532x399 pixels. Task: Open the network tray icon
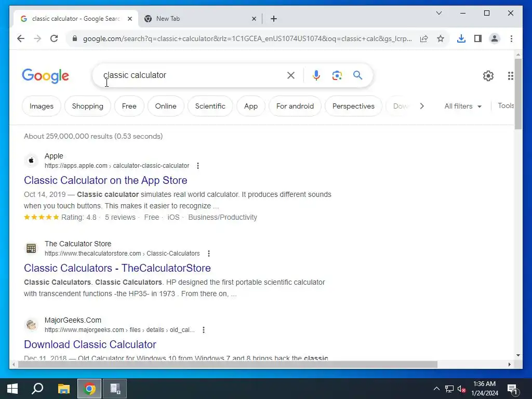(x=449, y=389)
